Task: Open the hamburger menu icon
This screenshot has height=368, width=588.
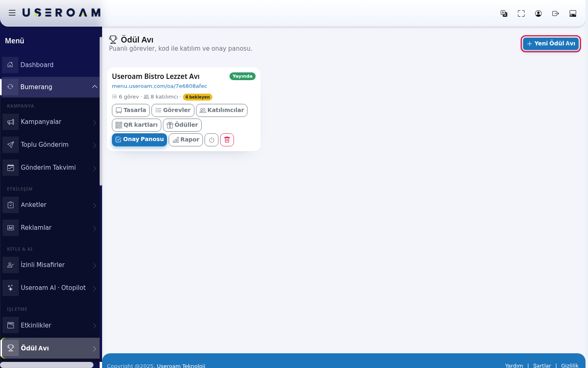Action: click(12, 13)
